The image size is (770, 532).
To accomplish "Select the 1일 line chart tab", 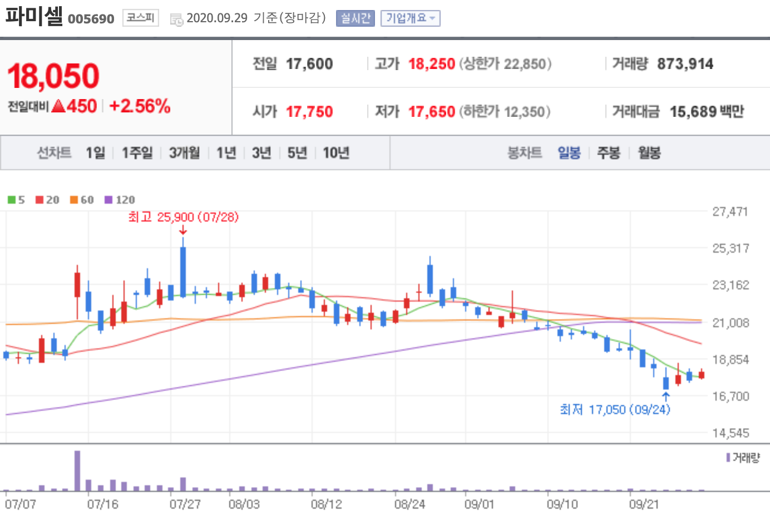I will [x=95, y=152].
